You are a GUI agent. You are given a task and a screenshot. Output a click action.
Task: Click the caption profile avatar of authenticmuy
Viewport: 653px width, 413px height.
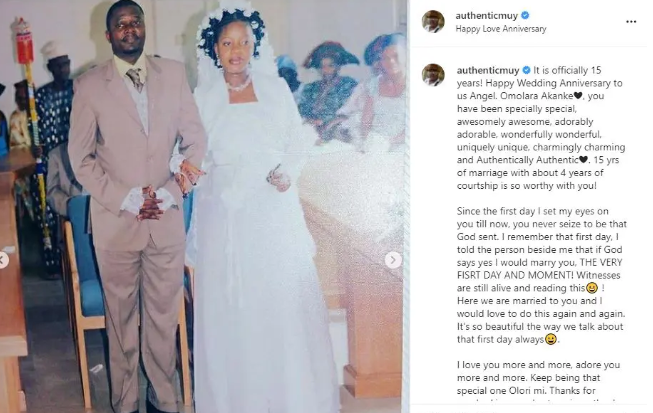coord(433,75)
